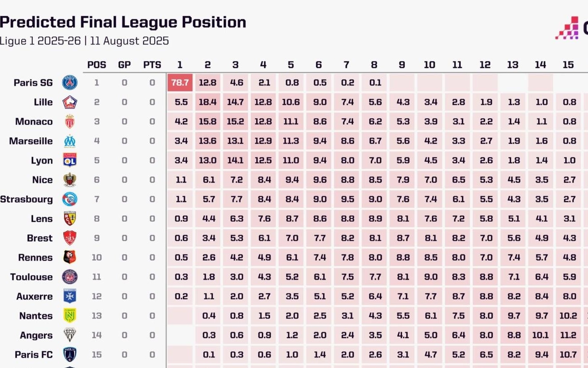Click the Brest team name
This screenshot has height=368, width=588.
pos(39,238)
